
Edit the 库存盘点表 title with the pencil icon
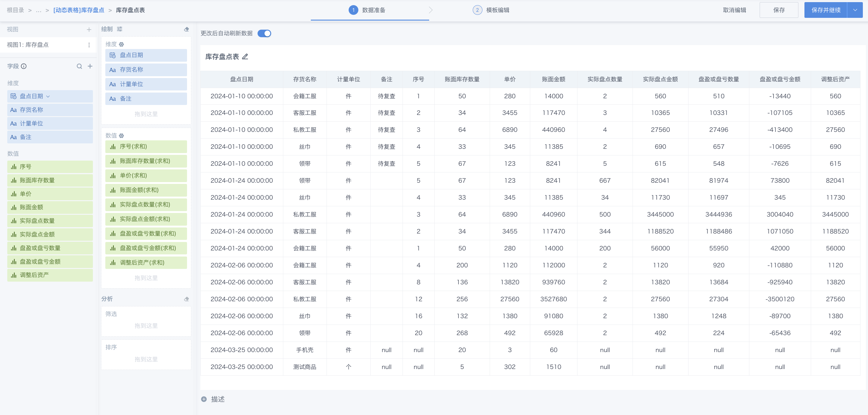click(245, 57)
